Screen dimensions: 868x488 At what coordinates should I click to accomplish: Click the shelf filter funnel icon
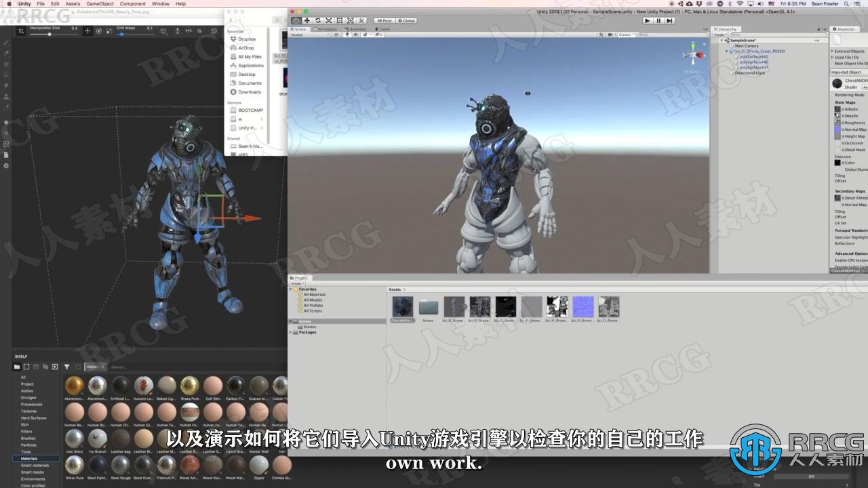tap(67, 367)
